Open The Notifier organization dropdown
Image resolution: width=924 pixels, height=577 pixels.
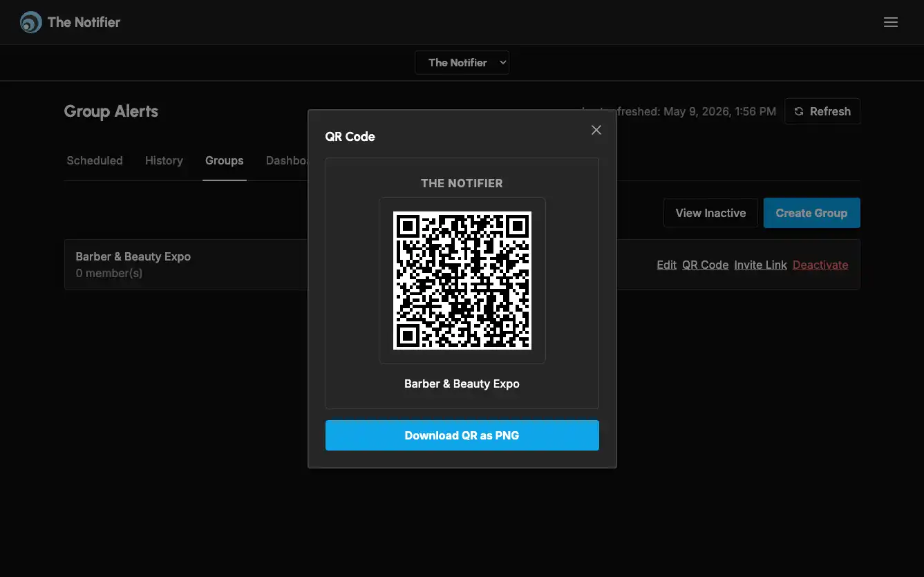coord(462,62)
